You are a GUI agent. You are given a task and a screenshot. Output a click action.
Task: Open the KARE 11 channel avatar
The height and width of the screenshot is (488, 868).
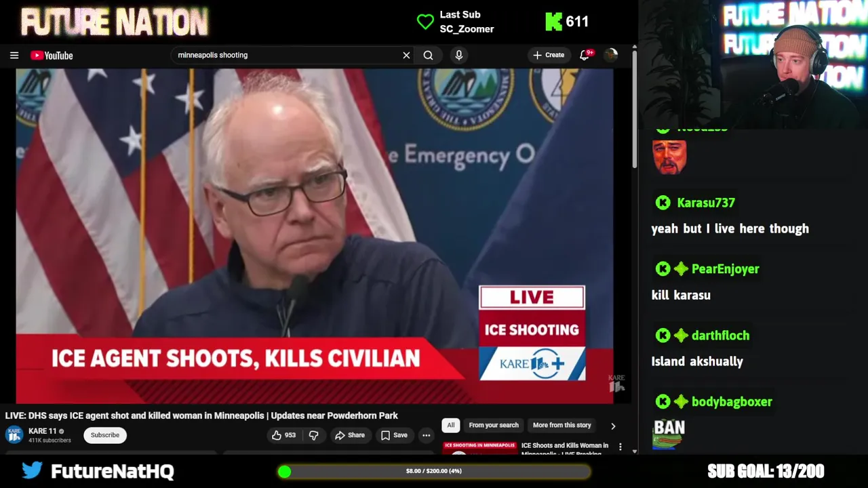pyautogui.click(x=14, y=435)
